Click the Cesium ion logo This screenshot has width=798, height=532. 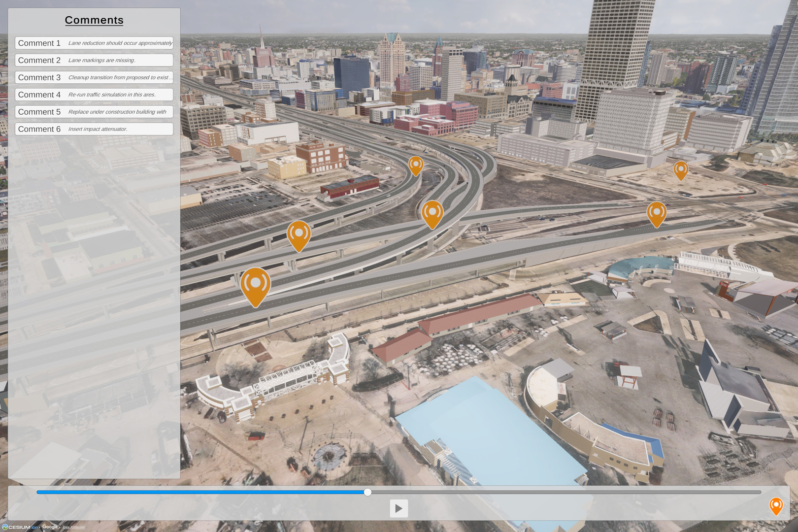tap(20, 527)
